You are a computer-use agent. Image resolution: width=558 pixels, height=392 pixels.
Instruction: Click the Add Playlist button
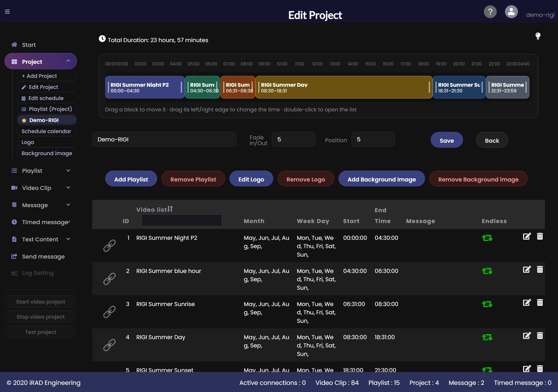point(131,179)
